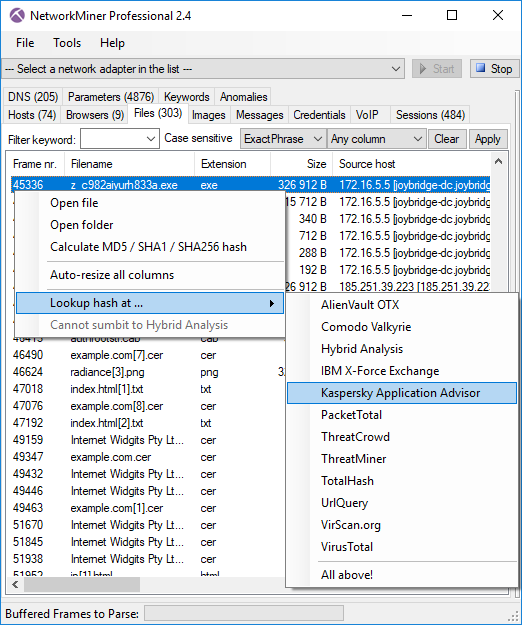Screen dimensions: 522x625
Task: Switch to the Parameters (4876) tab
Action: pos(111,96)
